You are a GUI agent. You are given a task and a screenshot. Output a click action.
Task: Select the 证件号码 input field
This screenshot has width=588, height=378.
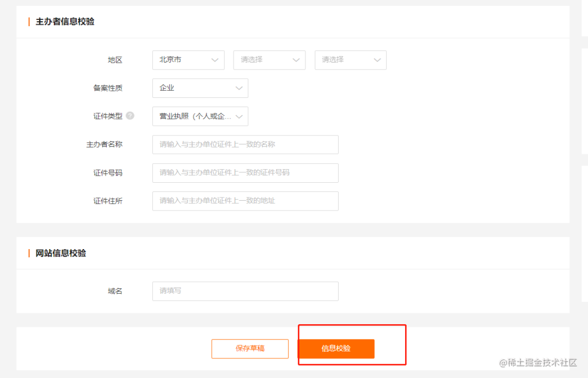(x=245, y=172)
